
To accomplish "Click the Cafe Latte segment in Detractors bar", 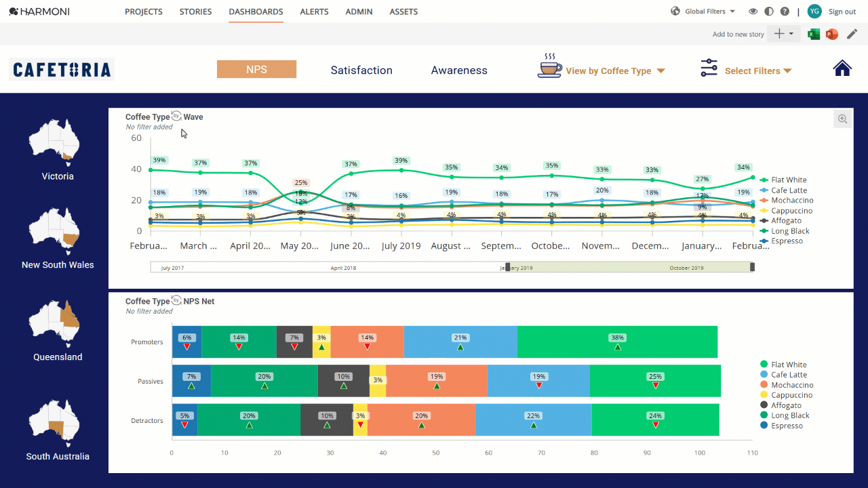I will (534, 420).
